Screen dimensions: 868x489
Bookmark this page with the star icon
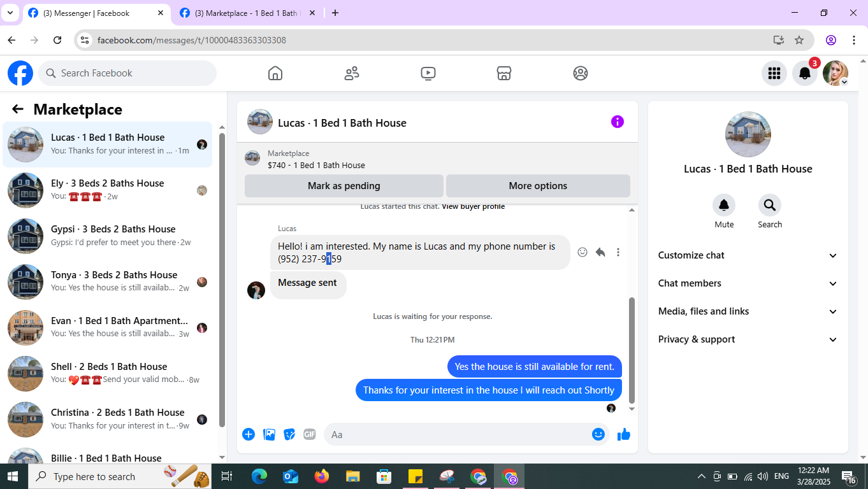(799, 40)
